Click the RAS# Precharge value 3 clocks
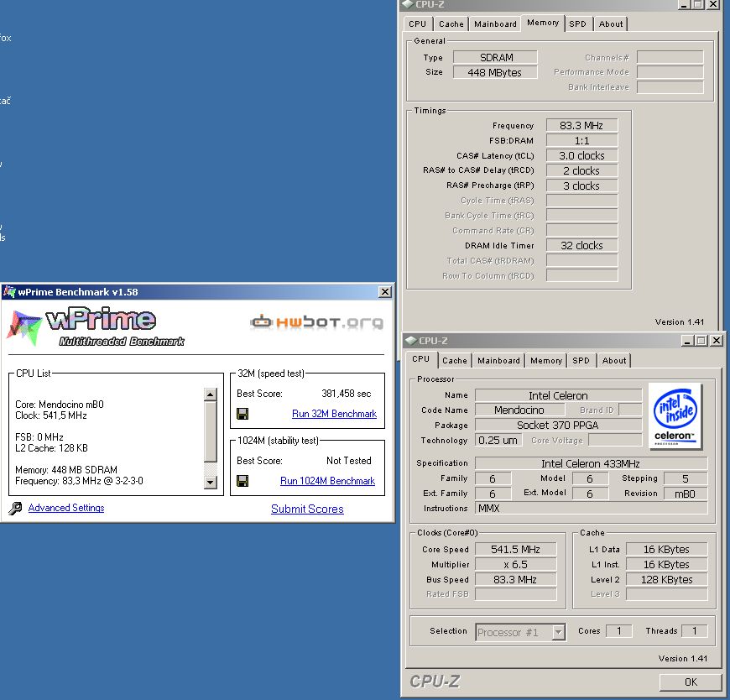Viewport: 730px width, 700px height. tap(581, 185)
